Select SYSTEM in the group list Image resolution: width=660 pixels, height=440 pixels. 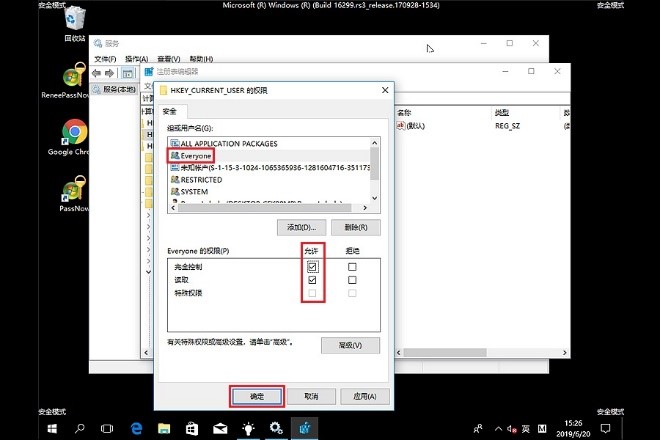269,192
